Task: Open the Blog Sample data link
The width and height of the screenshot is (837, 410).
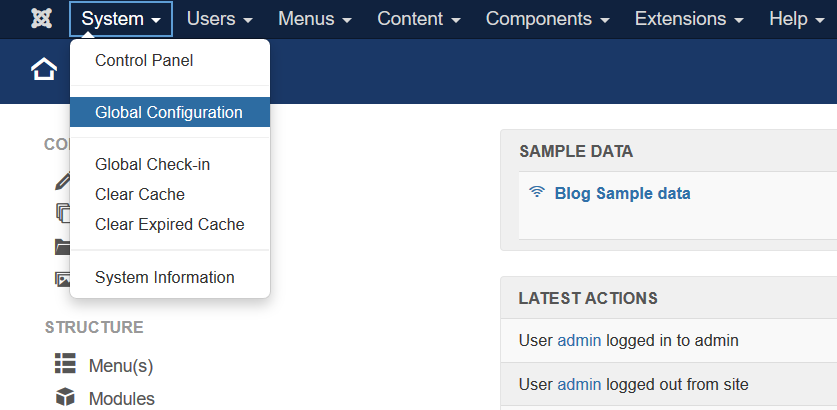Action: click(x=622, y=193)
